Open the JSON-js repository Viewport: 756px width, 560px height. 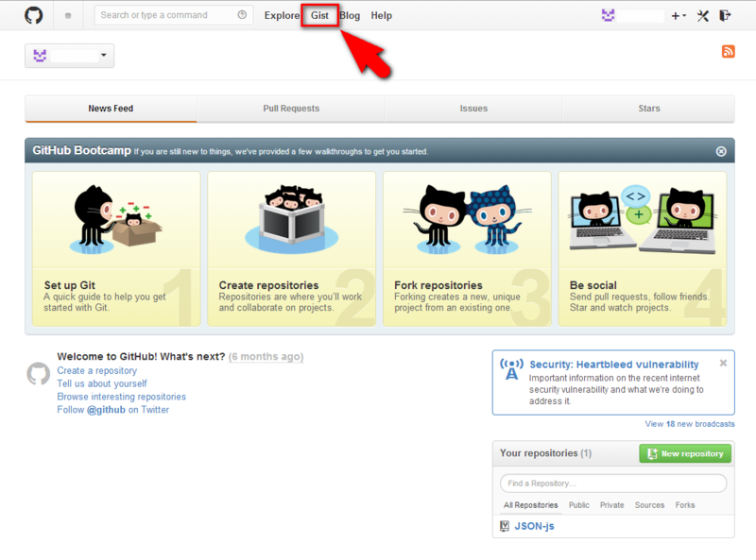(534, 526)
